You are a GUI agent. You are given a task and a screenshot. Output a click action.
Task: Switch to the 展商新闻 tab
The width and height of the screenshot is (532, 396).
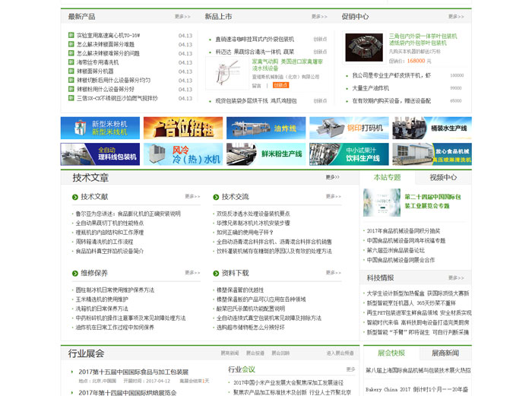point(445,353)
